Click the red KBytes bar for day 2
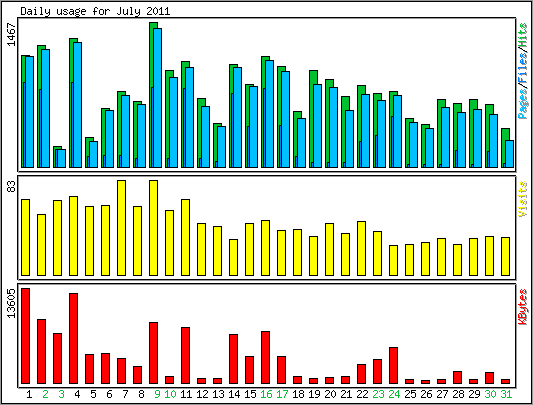This screenshot has width=533, height=405. (x=41, y=352)
